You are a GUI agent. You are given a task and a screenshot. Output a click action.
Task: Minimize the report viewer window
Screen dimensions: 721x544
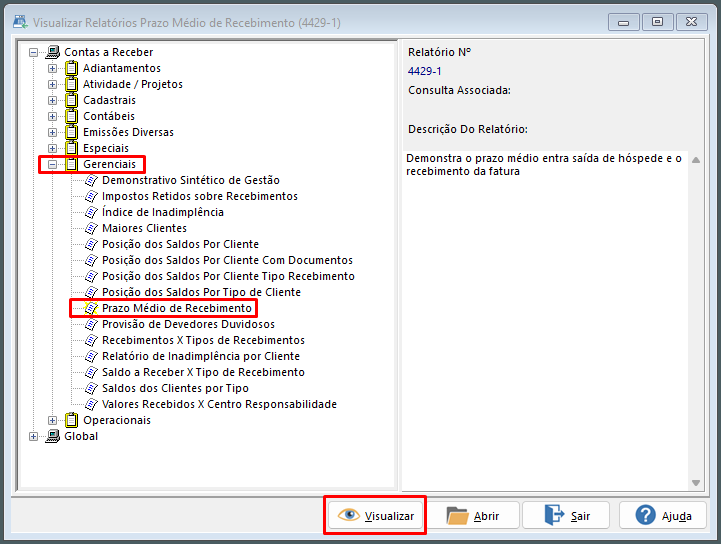tap(624, 22)
